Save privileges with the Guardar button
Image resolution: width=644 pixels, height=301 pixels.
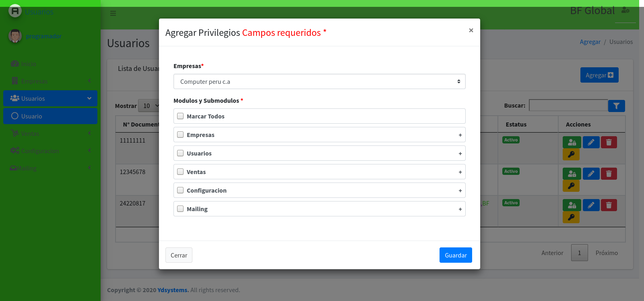(x=455, y=255)
